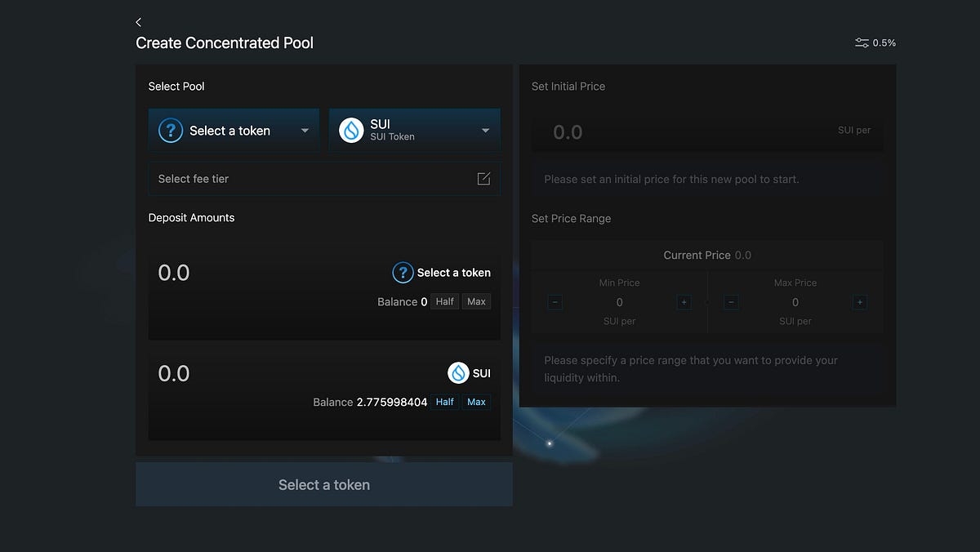Click the edit icon in fee tier row
980x552 pixels.
pyautogui.click(x=483, y=179)
